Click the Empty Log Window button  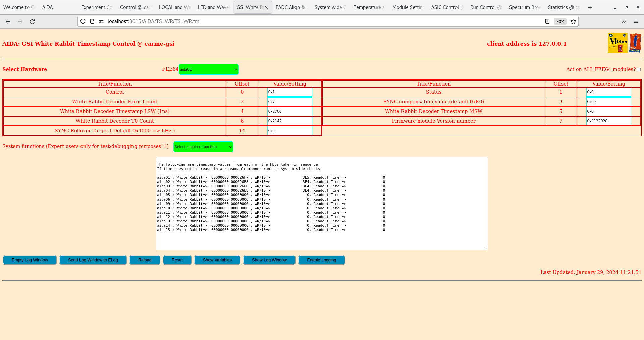30,260
